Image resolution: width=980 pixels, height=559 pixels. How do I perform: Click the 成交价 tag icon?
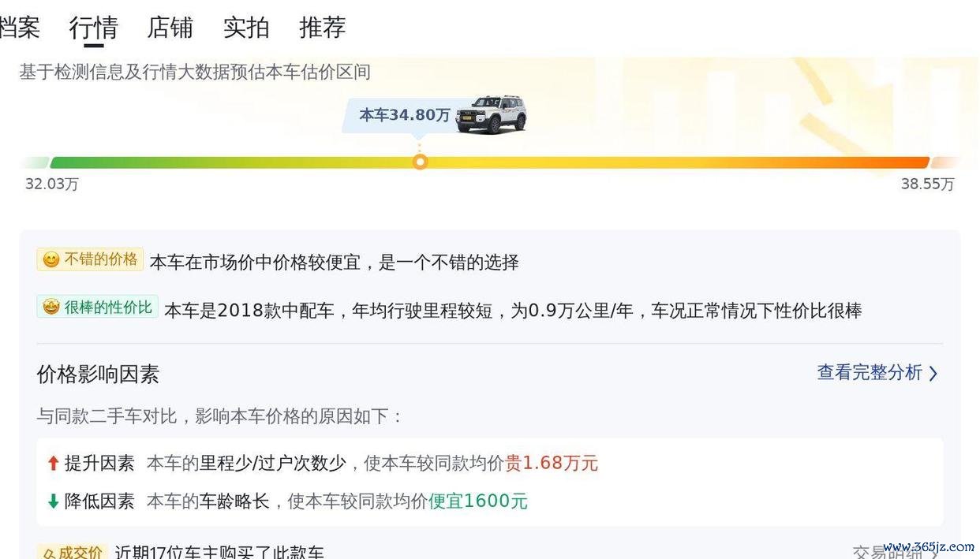pos(49,553)
